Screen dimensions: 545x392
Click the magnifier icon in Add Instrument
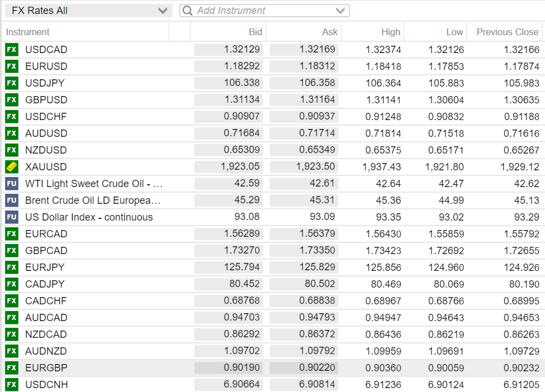pyautogui.click(x=188, y=11)
